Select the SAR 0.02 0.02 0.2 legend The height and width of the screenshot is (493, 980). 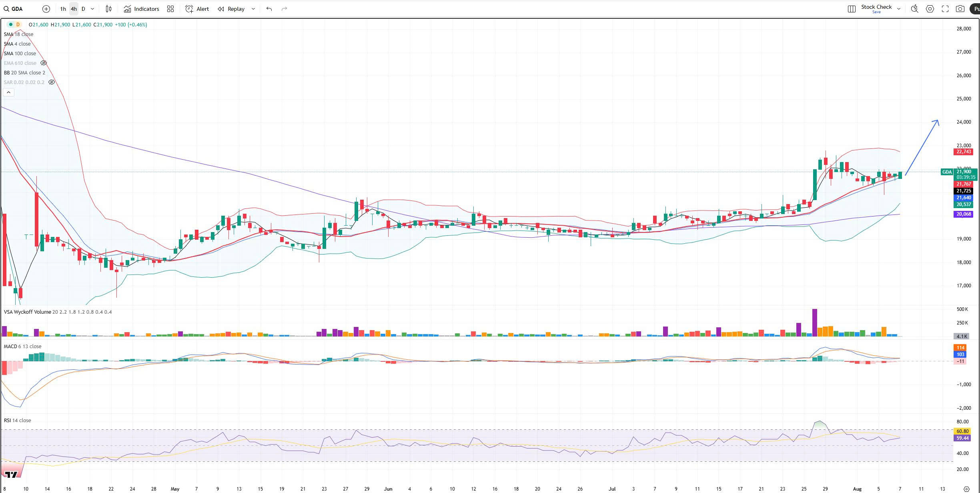click(x=24, y=82)
